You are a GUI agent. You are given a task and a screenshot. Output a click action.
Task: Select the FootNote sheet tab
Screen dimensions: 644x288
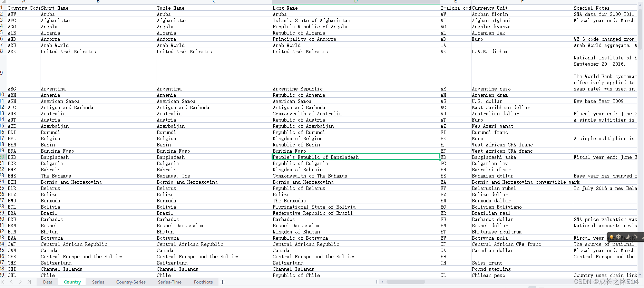(x=203, y=282)
